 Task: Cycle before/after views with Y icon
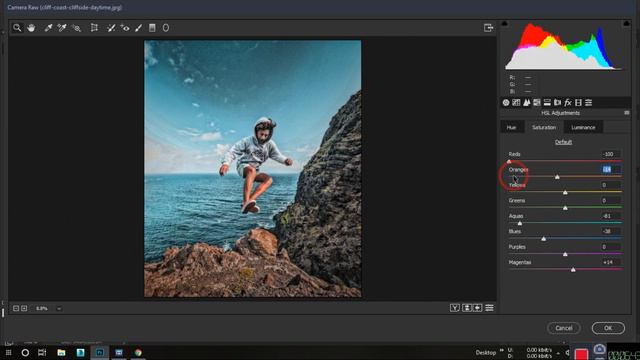[x=454, y=308]
